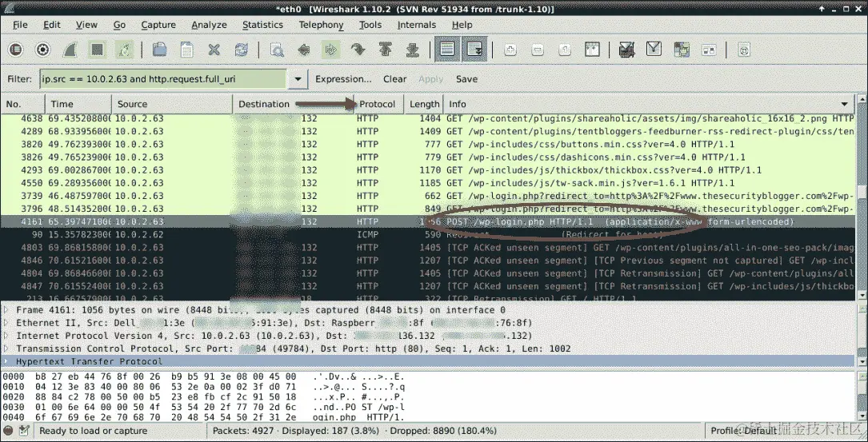Expand the Frame 4161 tree node

point(6,310)
